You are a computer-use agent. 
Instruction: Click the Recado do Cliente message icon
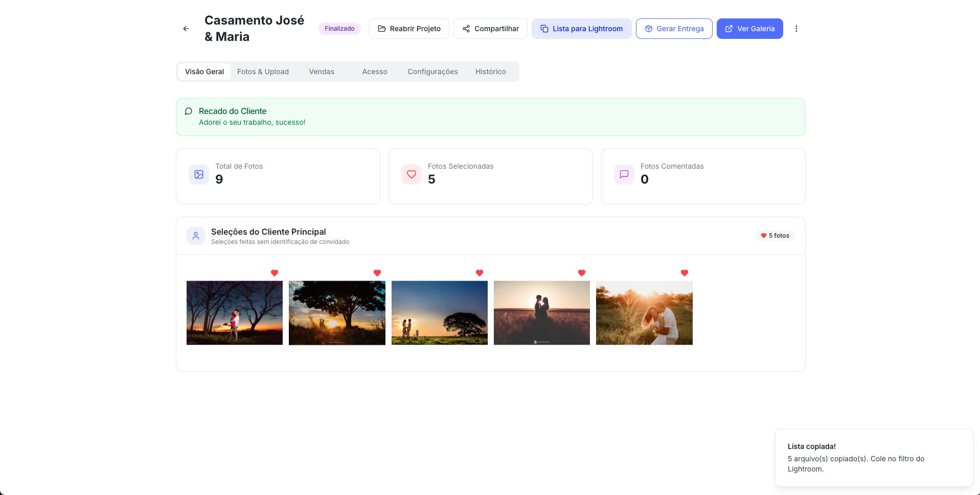click(189, 111)
